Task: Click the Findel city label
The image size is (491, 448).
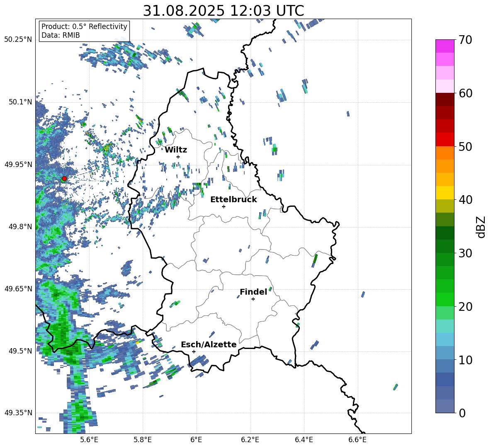Action: 253,292
